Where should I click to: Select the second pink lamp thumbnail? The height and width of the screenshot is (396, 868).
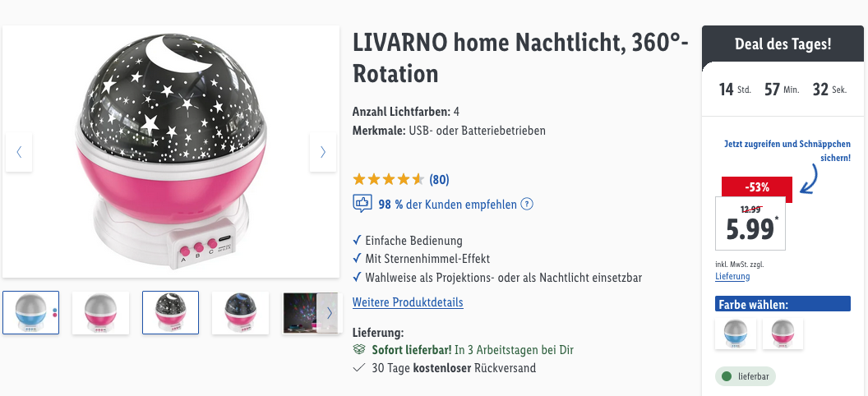coord(100,312)
